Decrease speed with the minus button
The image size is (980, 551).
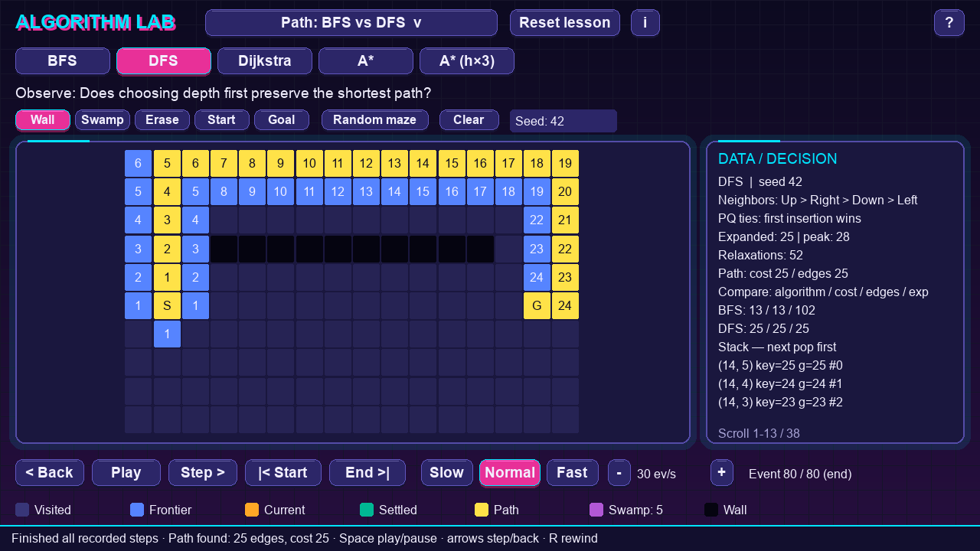pos(619,473)
